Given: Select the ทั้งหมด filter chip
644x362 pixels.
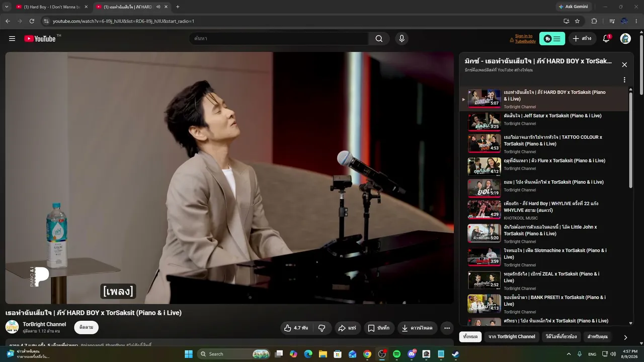Looking at the screenshot, I should [x=470, y=336].
